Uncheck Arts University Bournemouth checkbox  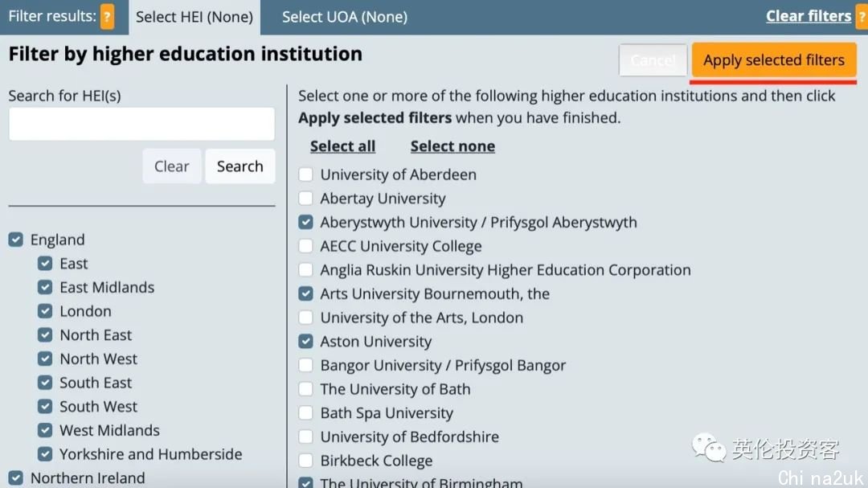pos(305,293)
